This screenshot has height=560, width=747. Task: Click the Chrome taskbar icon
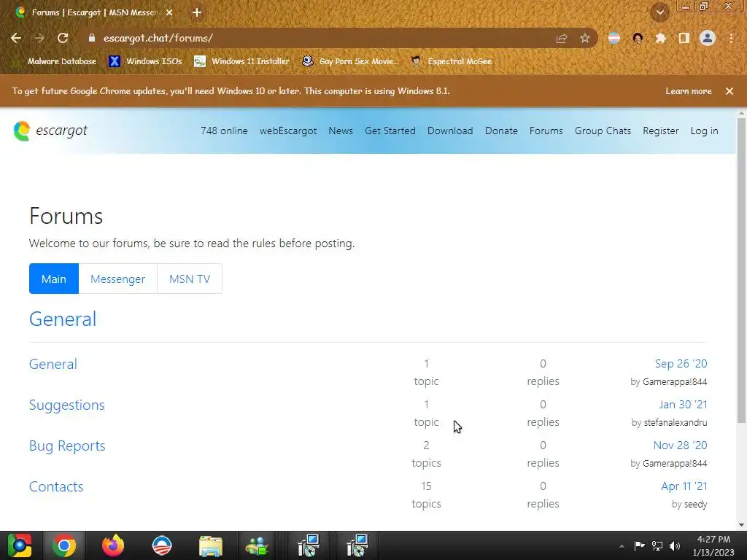(64, 545)
